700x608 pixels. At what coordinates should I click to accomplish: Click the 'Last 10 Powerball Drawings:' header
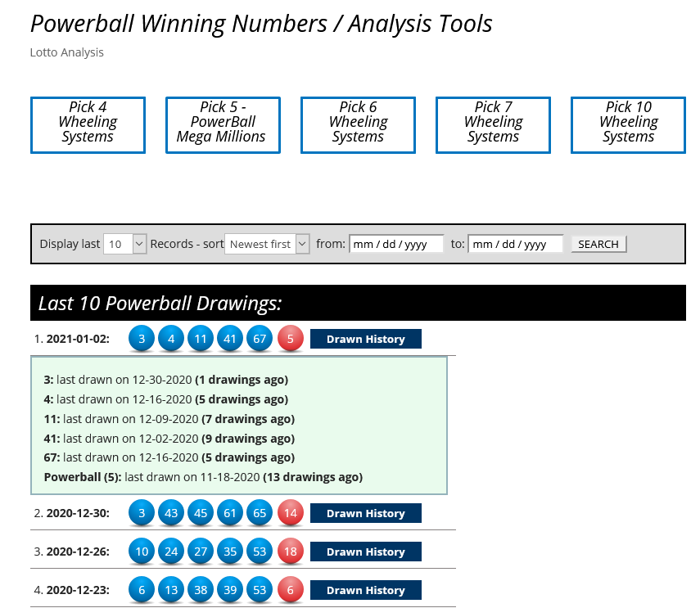160,304
